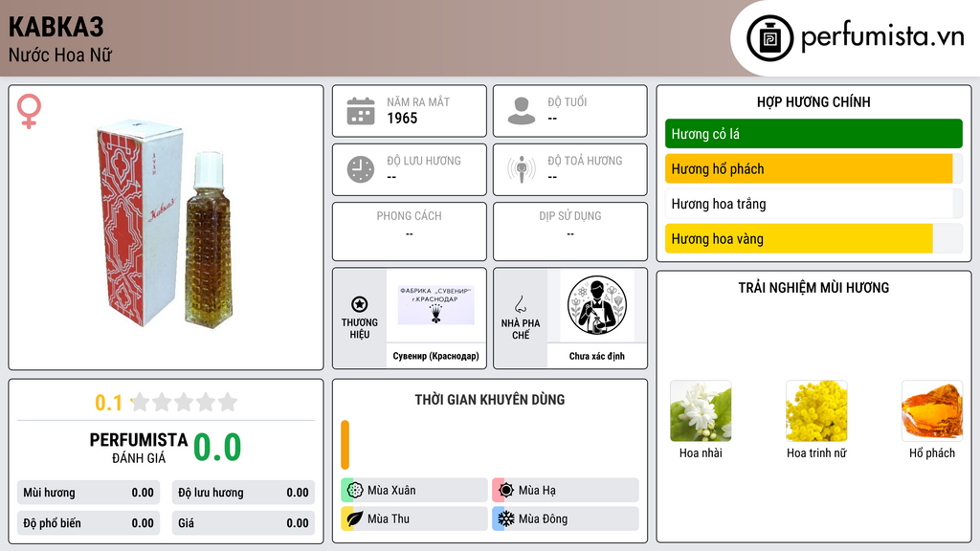This screenshot has width=980, height=551.
Task: Click the Độ phổ biến score row
Action: 89,523
